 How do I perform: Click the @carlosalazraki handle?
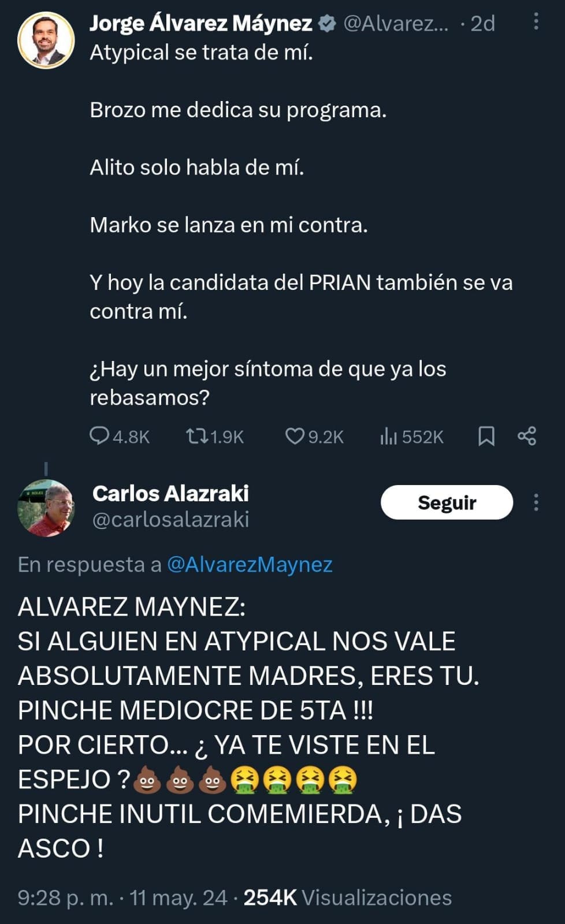click(x=170, y=519)
